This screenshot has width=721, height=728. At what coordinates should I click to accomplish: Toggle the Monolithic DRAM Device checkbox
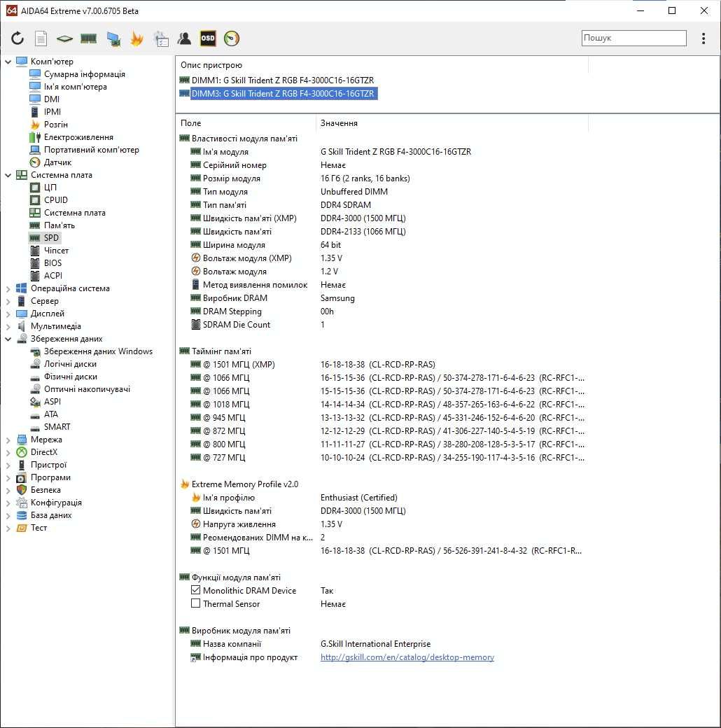click(x=195, y=590)
